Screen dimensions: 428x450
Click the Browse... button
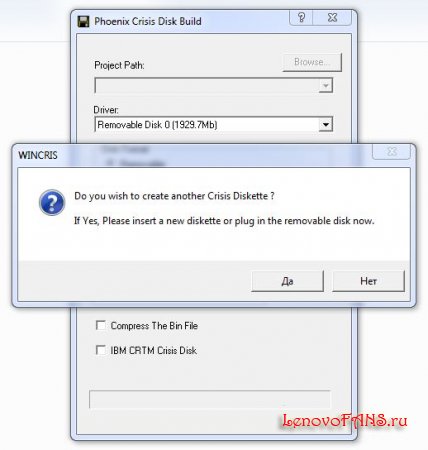pos(312,62)
